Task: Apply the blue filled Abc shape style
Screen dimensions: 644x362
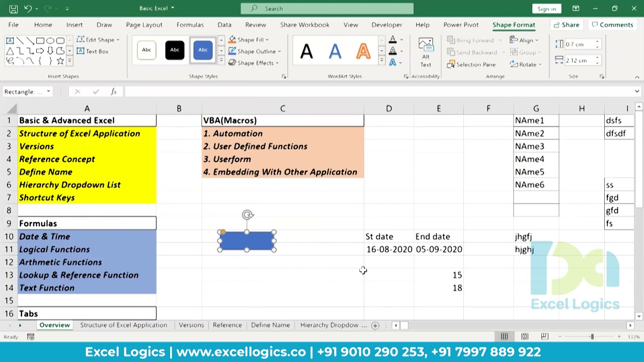Action: tap(203, 50)
